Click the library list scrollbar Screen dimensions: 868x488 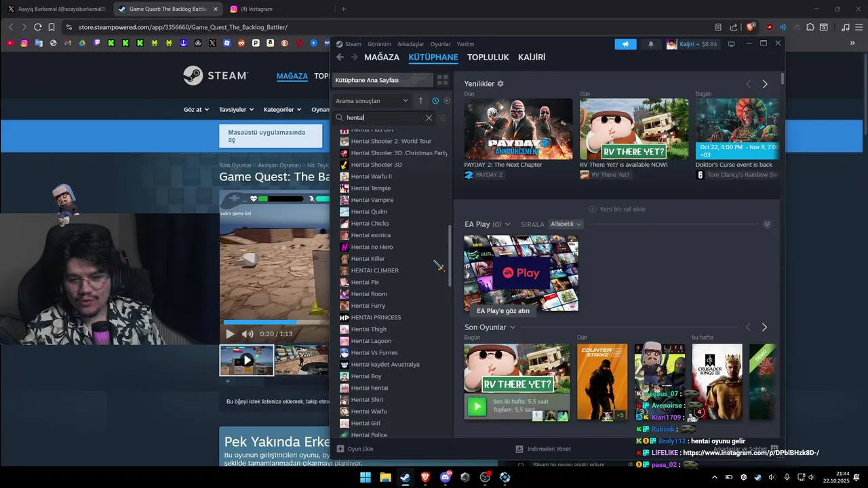(x=449, y=256)
